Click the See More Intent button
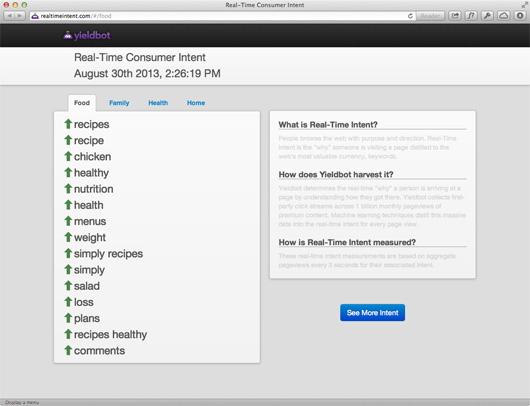530x406 pixels. pos(372,313)
